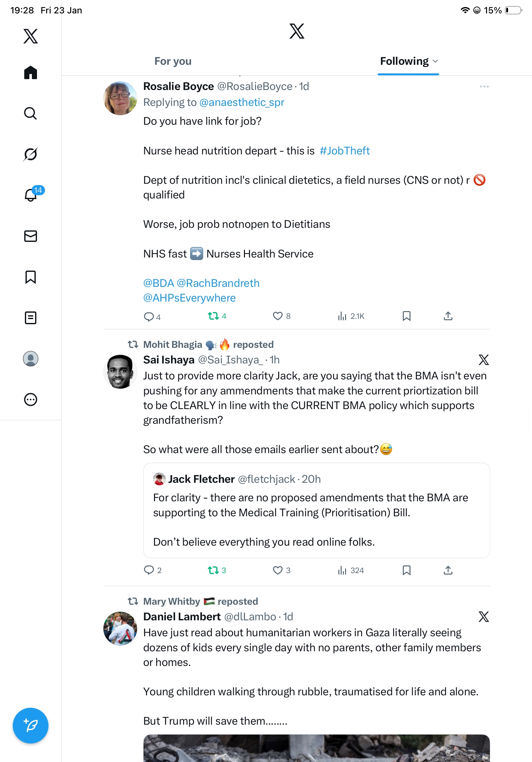Image resolution: width=532 pixels, height=762 pixels.
Task: Open notifications bell with 14 badge
Action: tap(31, 195)
